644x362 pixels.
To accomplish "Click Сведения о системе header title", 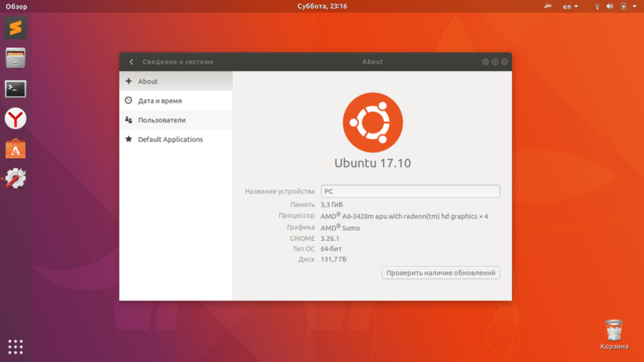I will tap(178, 62).
